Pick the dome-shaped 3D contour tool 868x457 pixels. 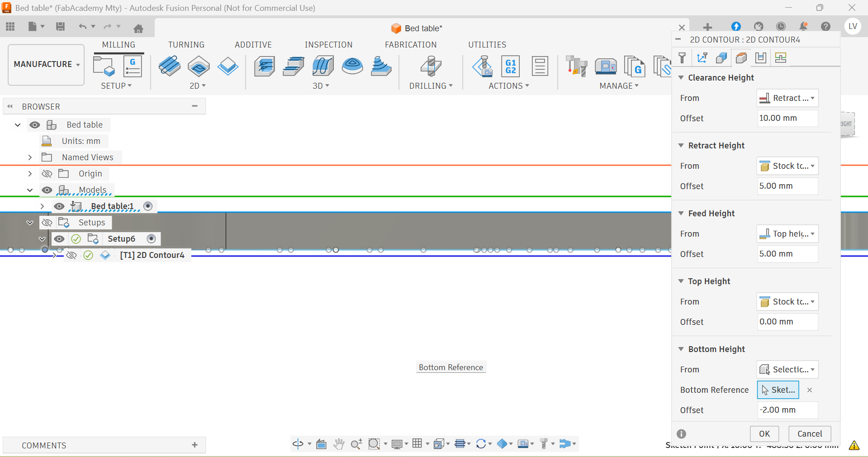(352, 67)
